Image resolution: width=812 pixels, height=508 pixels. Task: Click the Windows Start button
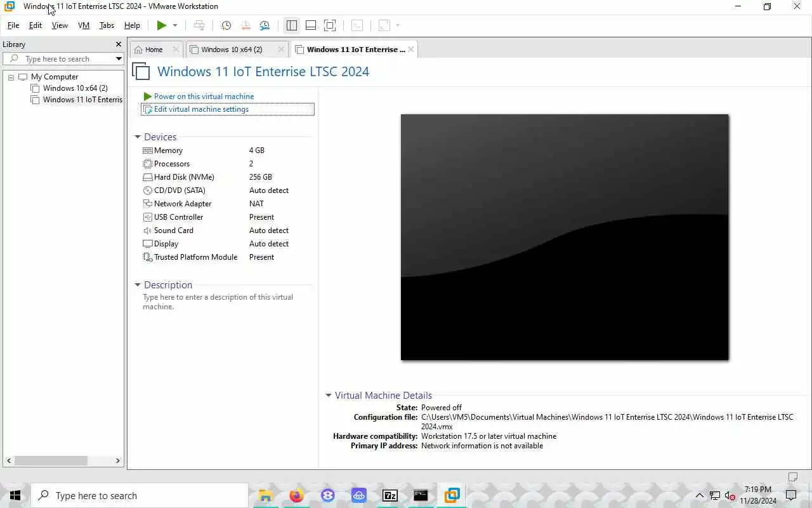click(x=15, y=496)
